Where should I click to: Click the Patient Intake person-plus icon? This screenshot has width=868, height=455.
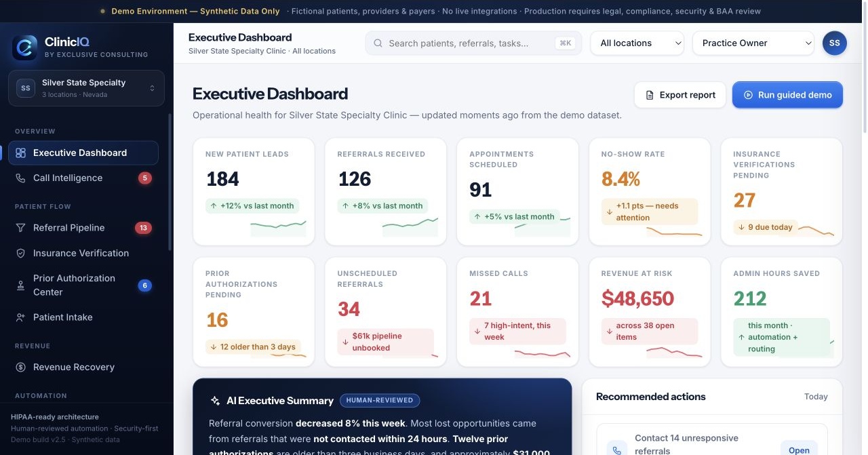20,317
